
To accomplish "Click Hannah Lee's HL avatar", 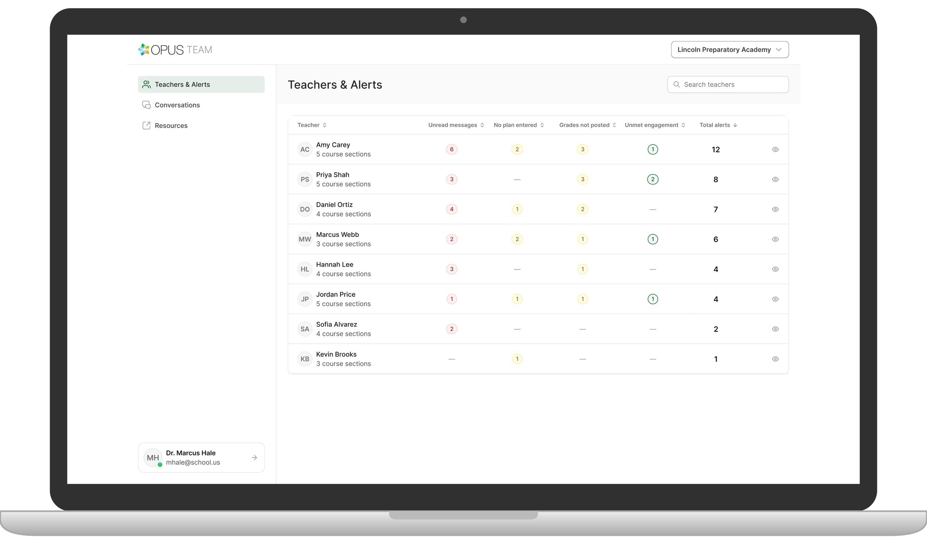I will tap(305, 269).
